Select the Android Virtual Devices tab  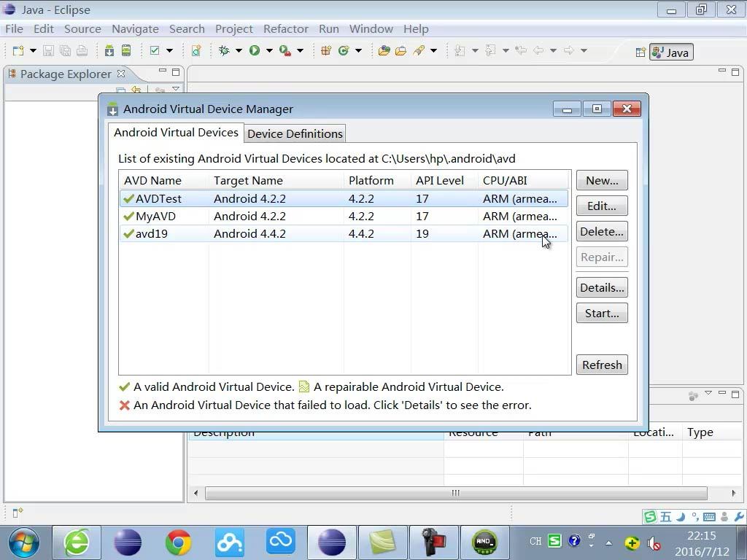(176, 133)
